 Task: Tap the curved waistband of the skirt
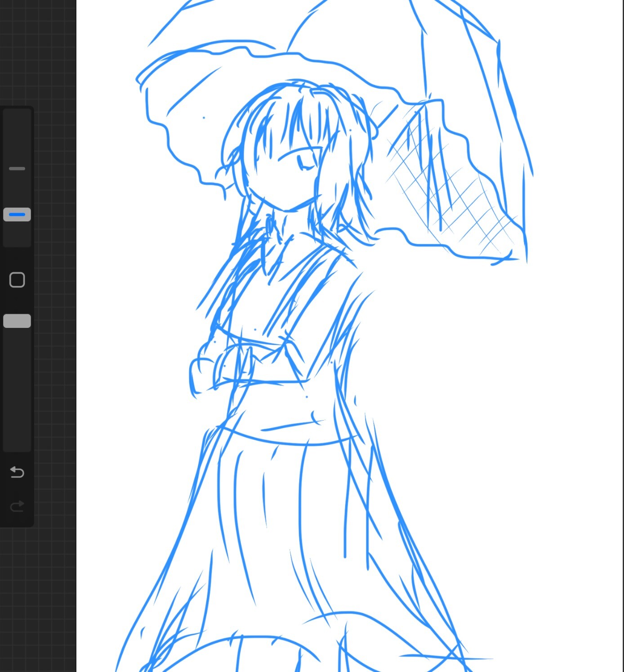pyautogui.click(x=288, y=441)
